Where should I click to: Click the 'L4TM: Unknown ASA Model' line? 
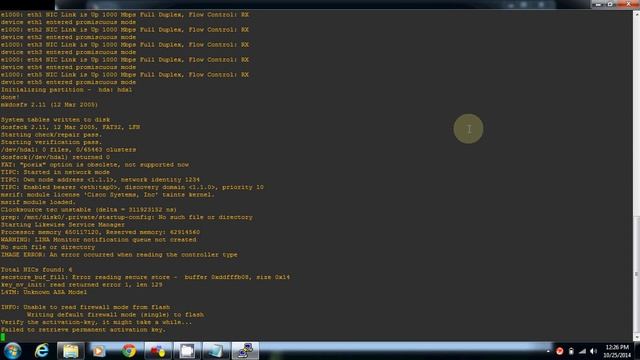44,292
